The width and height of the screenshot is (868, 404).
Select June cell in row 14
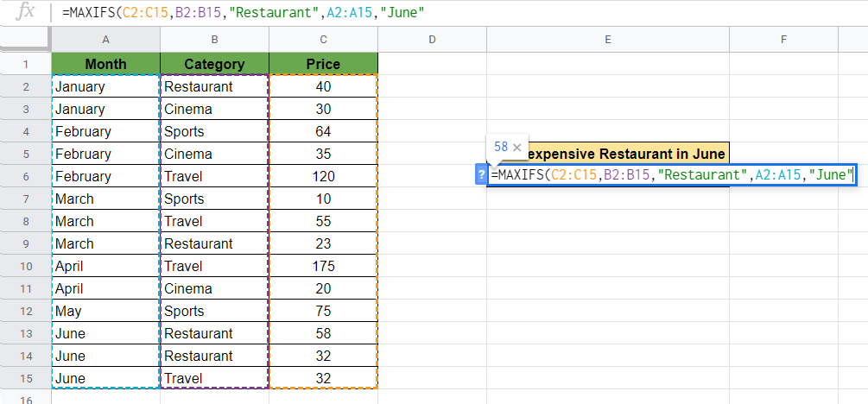click(105, 356)
